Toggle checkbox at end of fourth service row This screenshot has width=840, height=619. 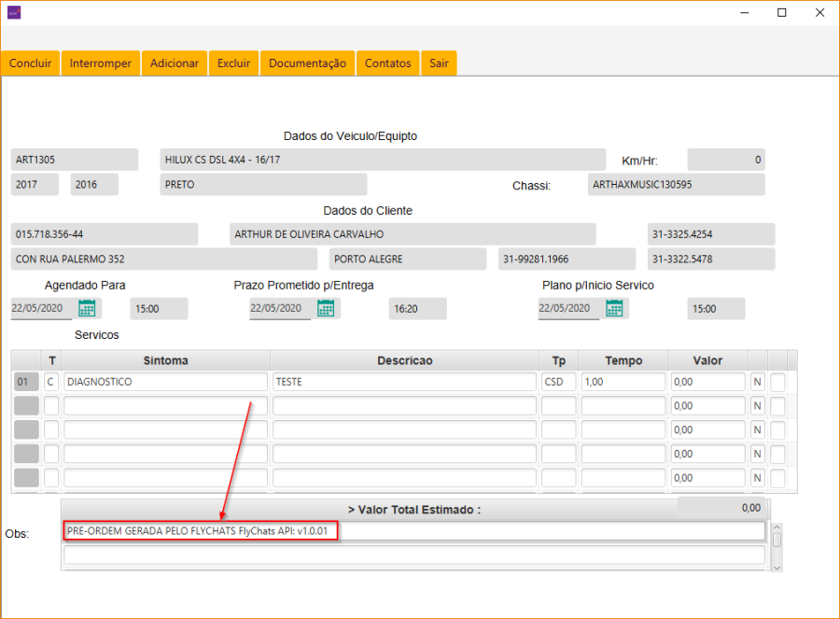tap(777, 454)
